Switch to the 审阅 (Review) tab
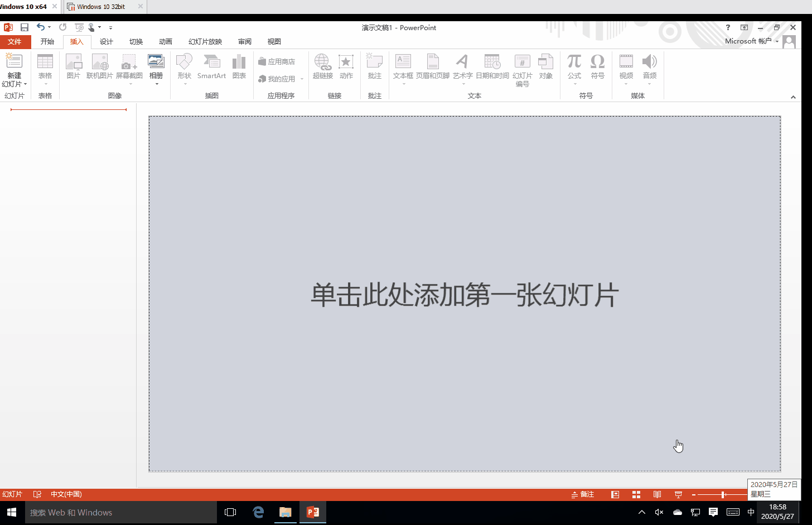This screenshot has height=525, width=812. (244, 42)
